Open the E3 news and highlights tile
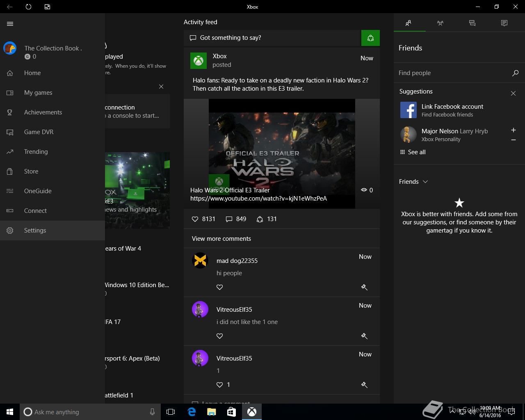 (137, 190)
